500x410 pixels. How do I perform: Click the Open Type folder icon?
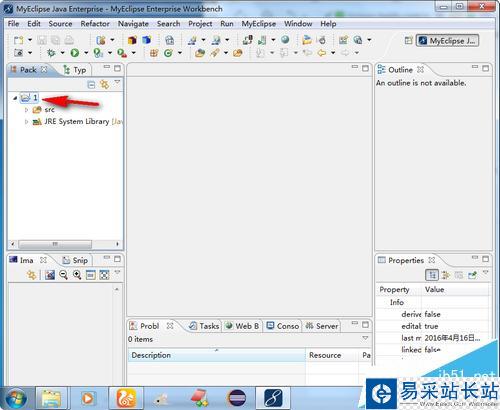(x=200, y=53)
